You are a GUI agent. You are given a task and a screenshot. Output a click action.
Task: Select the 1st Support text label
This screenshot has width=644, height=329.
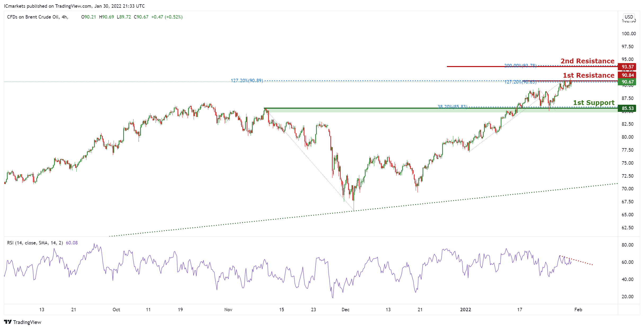pos(593,103)
